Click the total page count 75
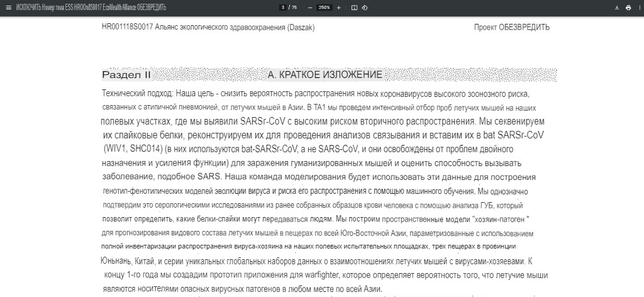 click(294, 8)
